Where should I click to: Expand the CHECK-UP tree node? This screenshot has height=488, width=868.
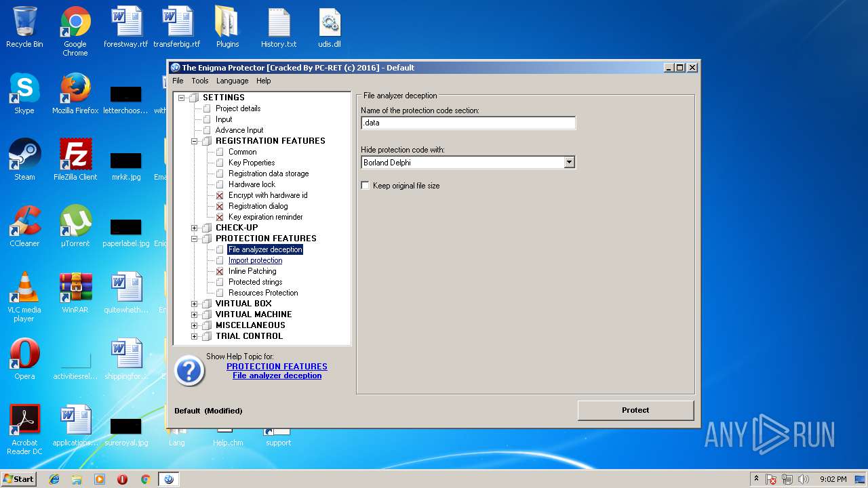(195, 228)
